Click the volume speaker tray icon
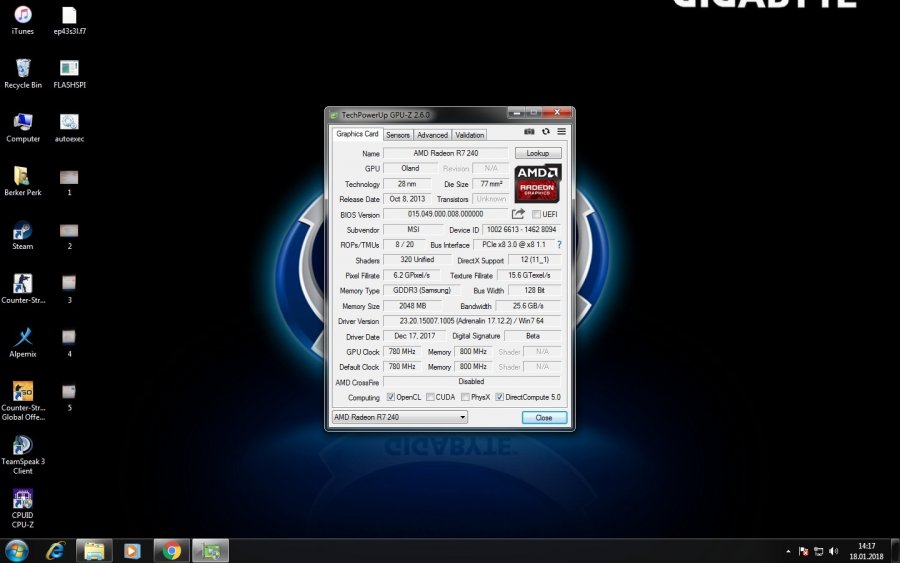Screen dimensions: 900x563 [833, 552]
